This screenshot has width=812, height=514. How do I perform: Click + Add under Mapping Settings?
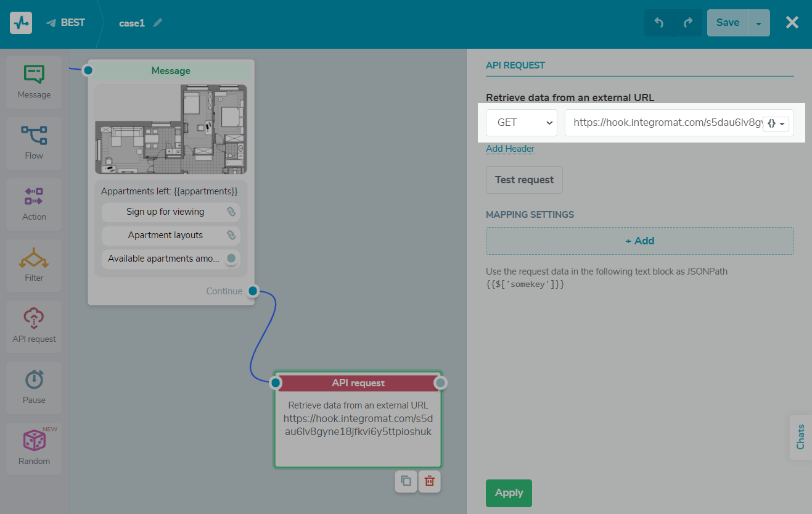click(639, 241)
